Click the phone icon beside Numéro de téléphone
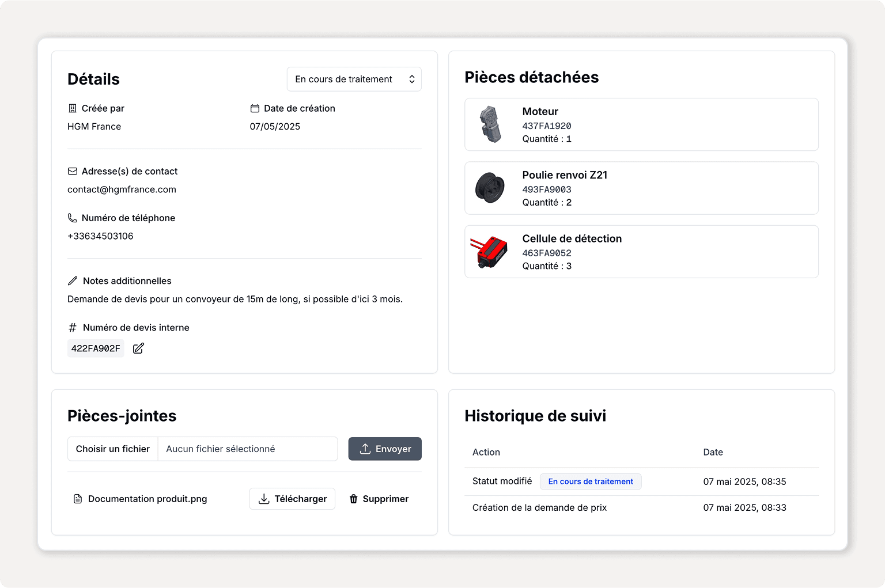Screen dimensions: 885x588 tap(73, 218)
